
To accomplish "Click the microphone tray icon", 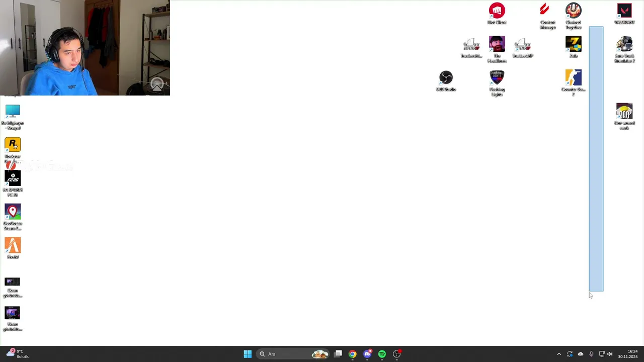I will pyautogui.click(x=591, y=354).
